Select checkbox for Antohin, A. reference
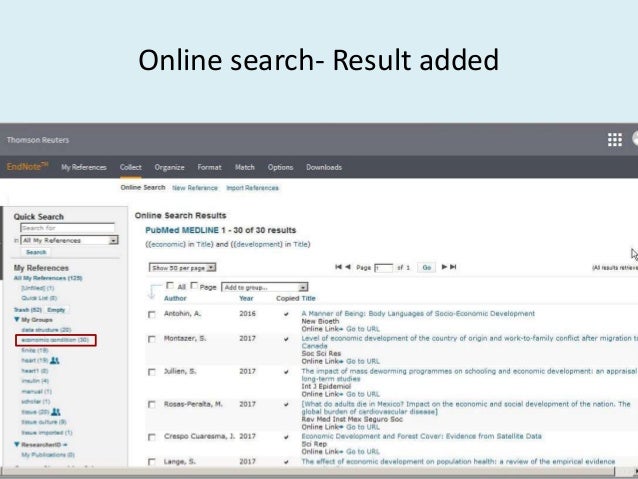Image resolution: width=638 pixels, height=479 pixels. point(152,315)
